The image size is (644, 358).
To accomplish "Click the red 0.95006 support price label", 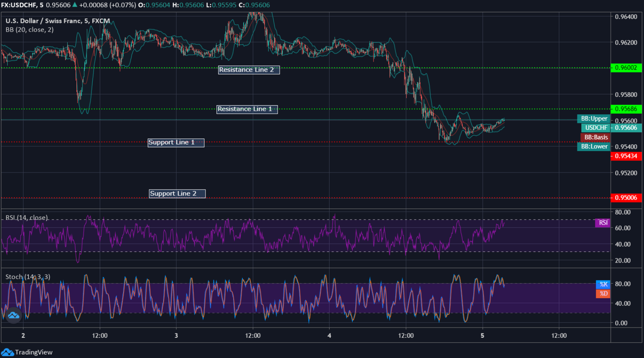I will click(626, 198).
